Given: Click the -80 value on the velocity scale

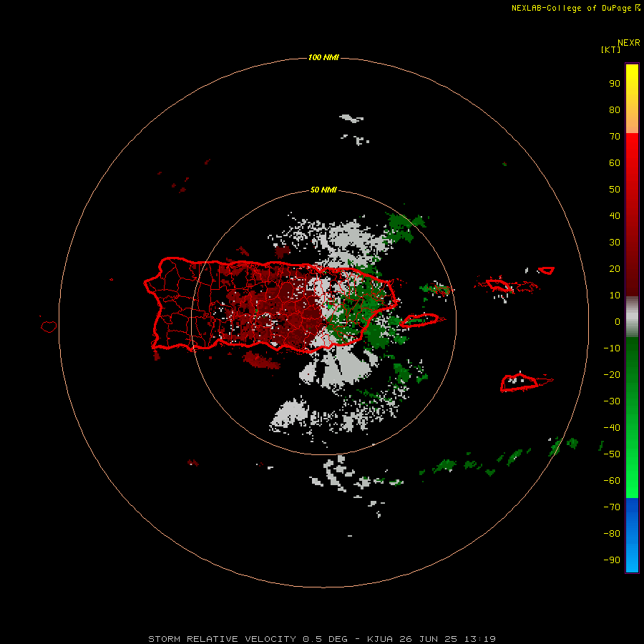Looking at the screenshot, I should pyautogui.click(x=612, y=534).
